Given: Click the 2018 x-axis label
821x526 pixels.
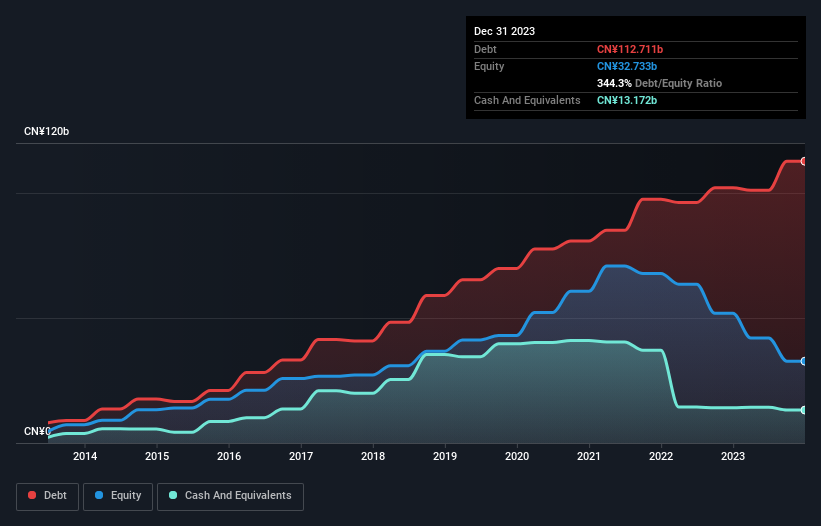Looking at the screenshot, I should click(373, 456).
